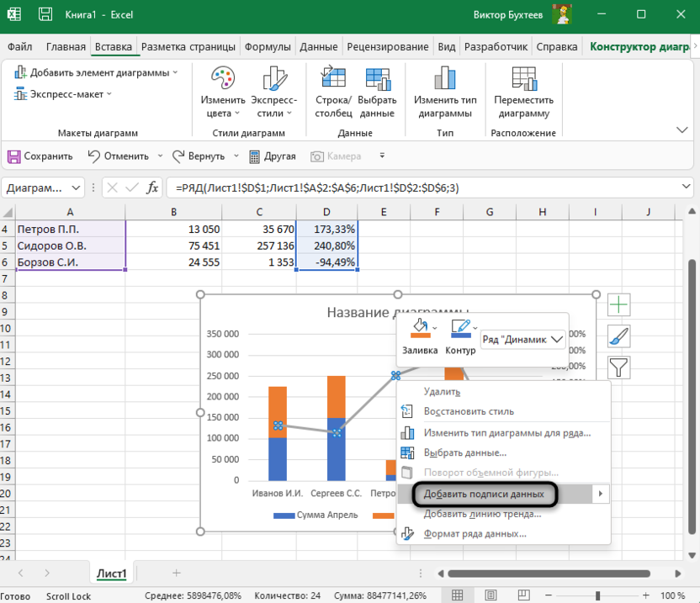Switch to Normal view in status bar

[457, 595]
